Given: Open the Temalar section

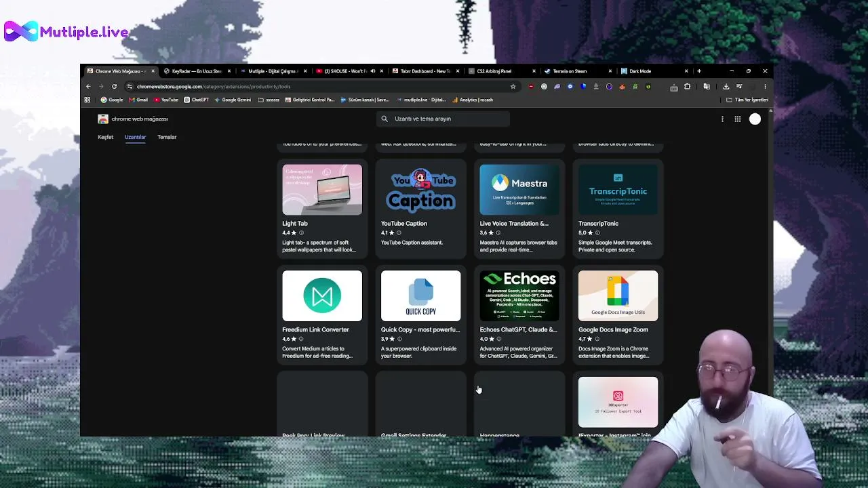Looking at the screenshot, I should 167,137.
